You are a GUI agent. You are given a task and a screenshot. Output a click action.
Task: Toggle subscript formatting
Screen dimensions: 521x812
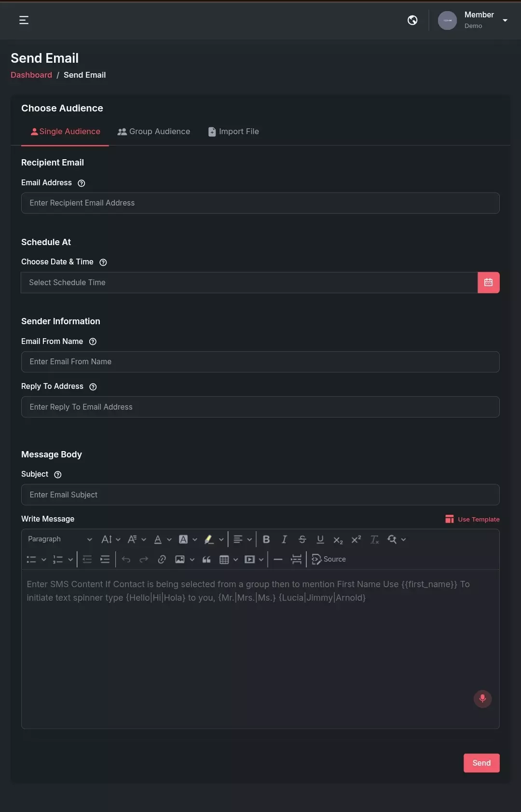[x=338, y=540]
